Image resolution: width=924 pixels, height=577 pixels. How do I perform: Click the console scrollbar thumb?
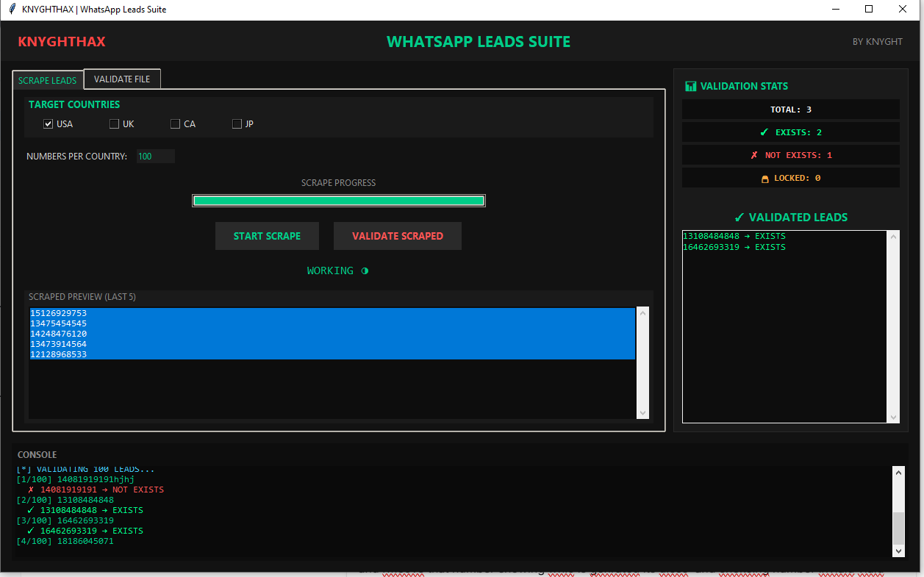(899, 528)
